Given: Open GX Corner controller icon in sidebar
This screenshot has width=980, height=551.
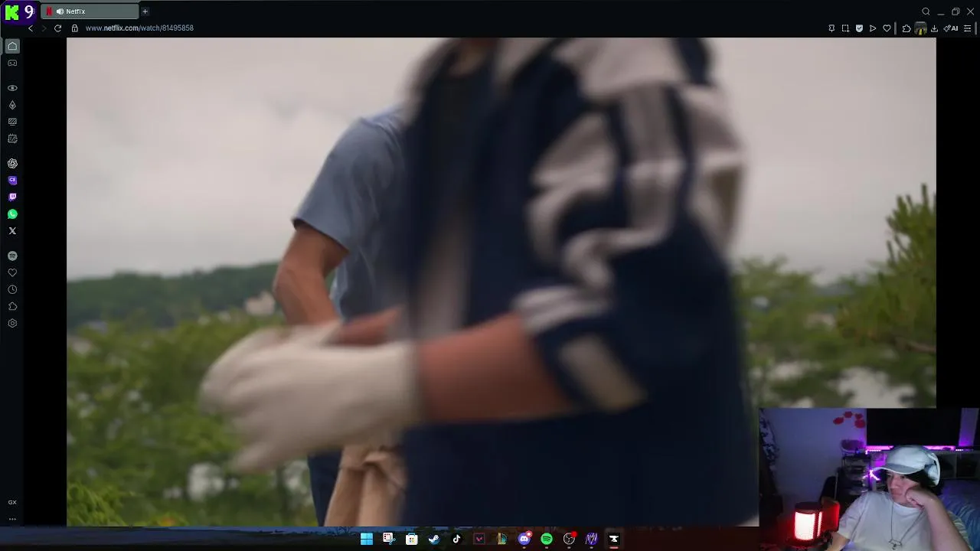Looking at the screenshot, I should pyautogui.click(x=12, y=63).
